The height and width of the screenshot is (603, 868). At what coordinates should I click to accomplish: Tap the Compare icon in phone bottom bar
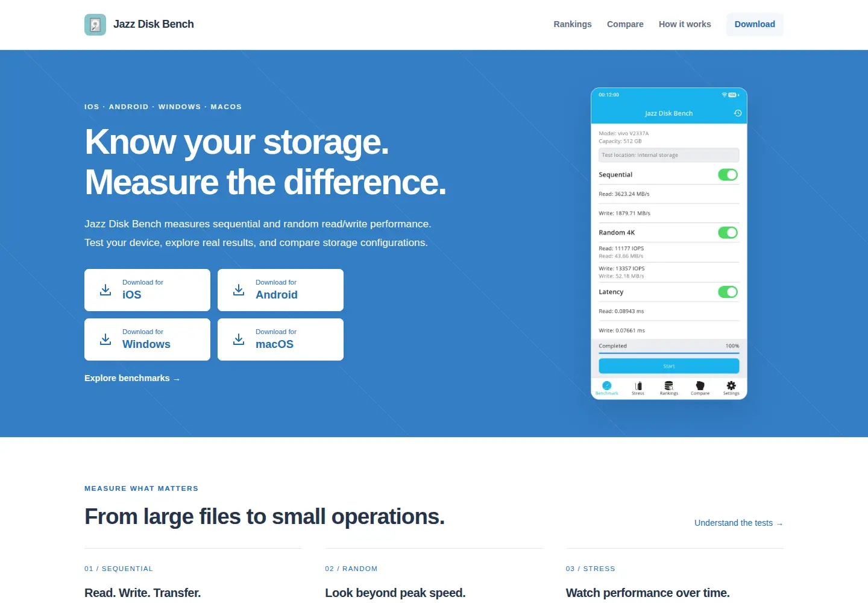(x=700, y=385)
